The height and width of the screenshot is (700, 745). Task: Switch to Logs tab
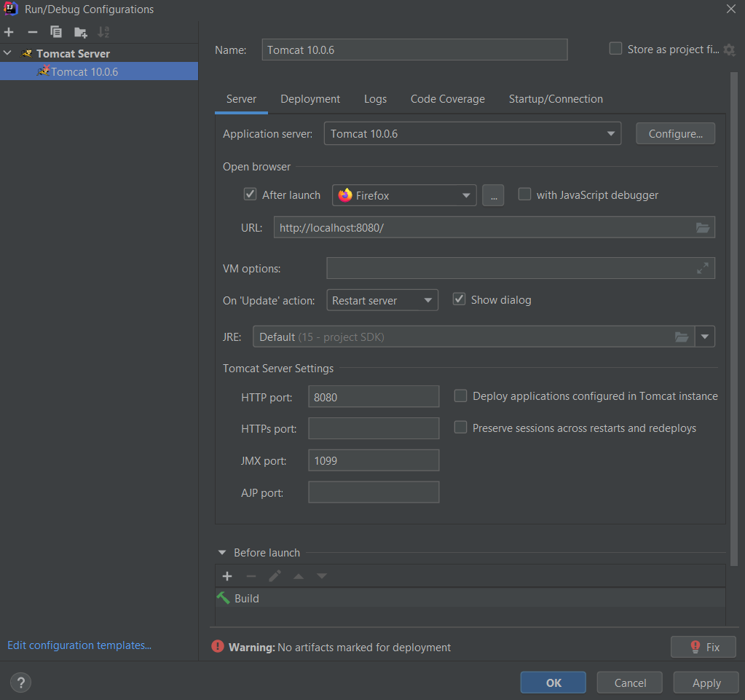pyautogui.click(x=375, y=99)
